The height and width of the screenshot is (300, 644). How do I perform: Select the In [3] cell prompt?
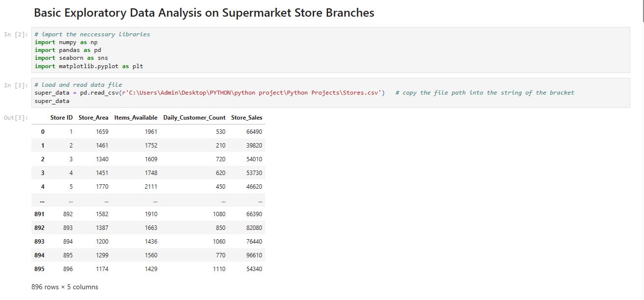point(16,85)
